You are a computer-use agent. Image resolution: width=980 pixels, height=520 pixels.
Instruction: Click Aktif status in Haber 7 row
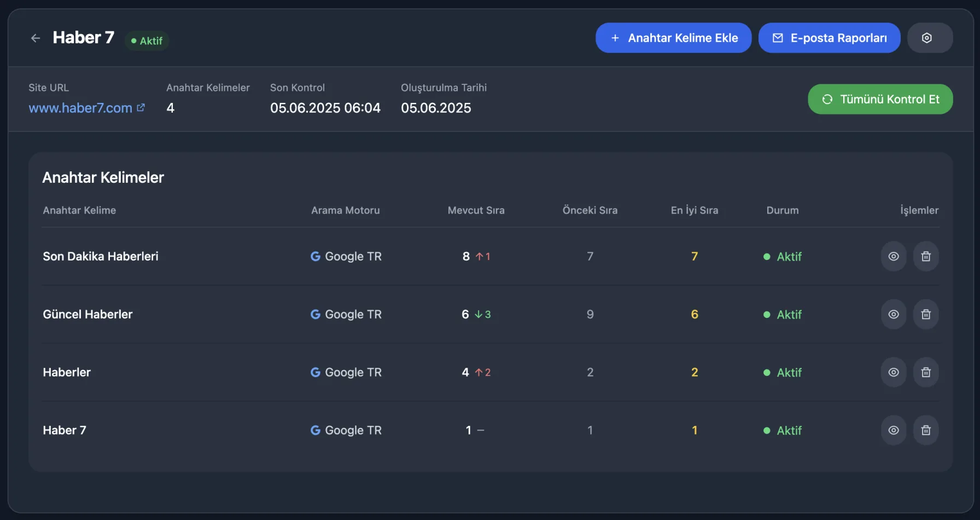tap(783, 431)
